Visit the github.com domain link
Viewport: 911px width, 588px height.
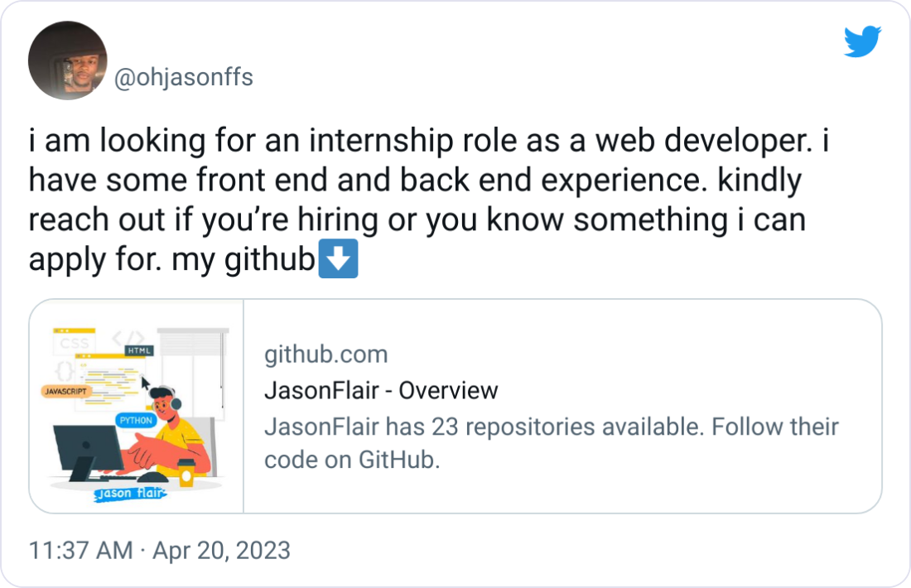pyautogui.click(x=325, y=354)
